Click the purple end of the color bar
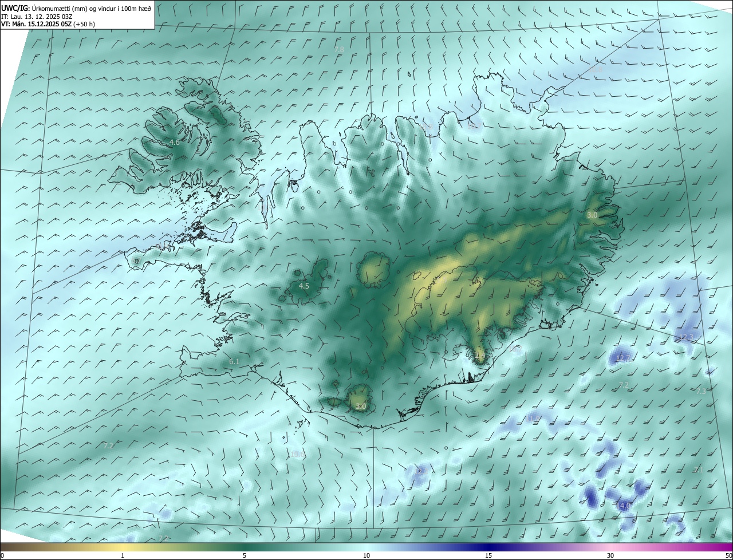This screenshot has height=560, width=733. pyautogui.click(x=722, y=547)
